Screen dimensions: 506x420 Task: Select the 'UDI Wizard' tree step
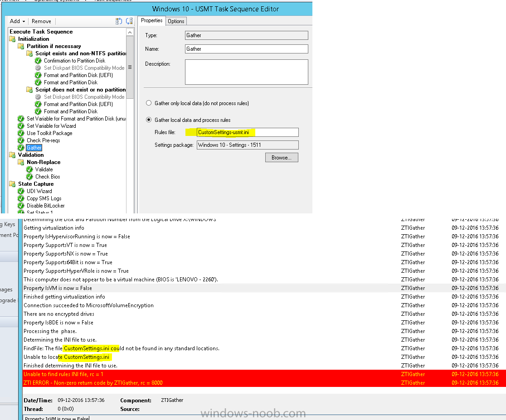pyautogui.click(x=39, y=191)
